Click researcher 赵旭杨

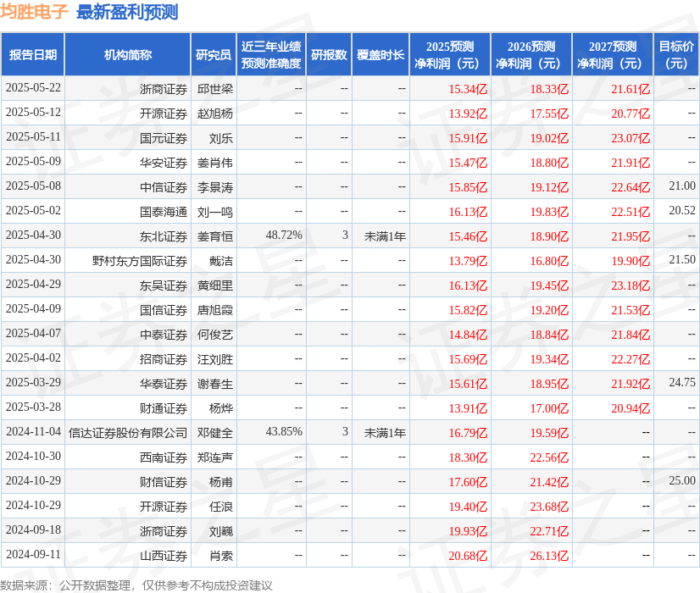click(215, 114)
